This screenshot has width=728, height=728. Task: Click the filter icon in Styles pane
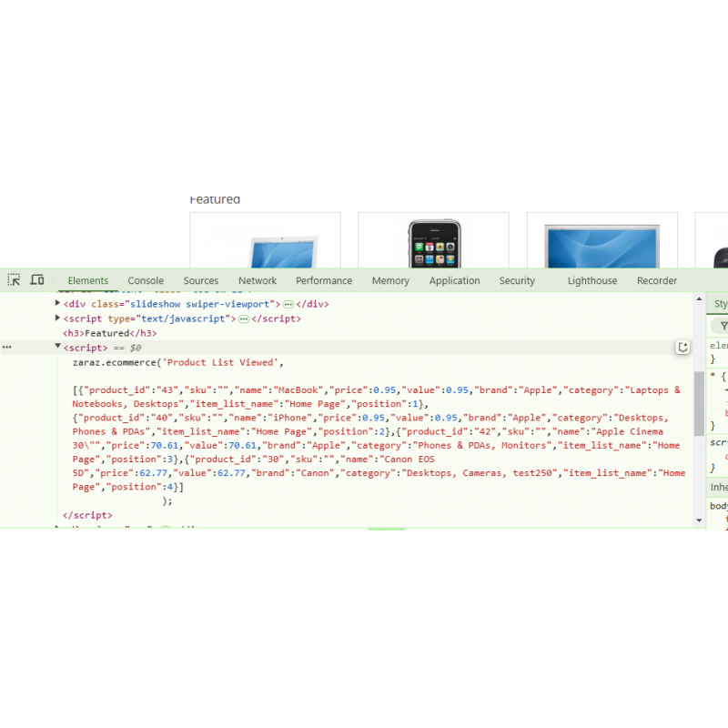(723, 327)
